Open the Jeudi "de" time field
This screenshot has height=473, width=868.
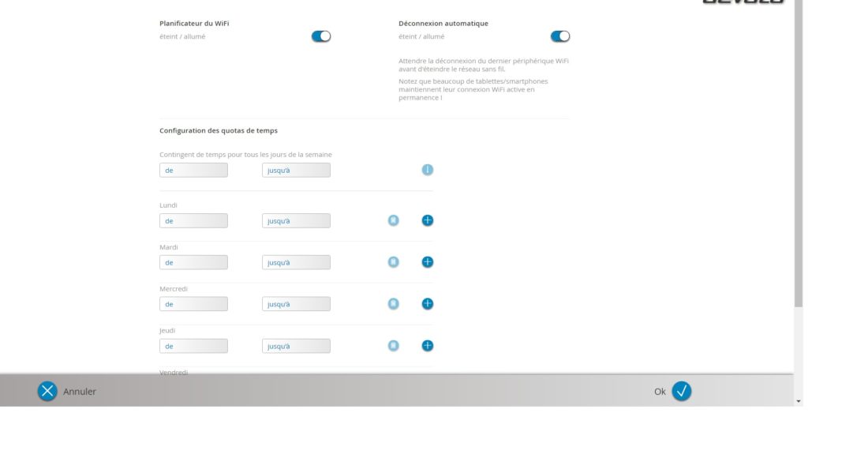point(193,347)
